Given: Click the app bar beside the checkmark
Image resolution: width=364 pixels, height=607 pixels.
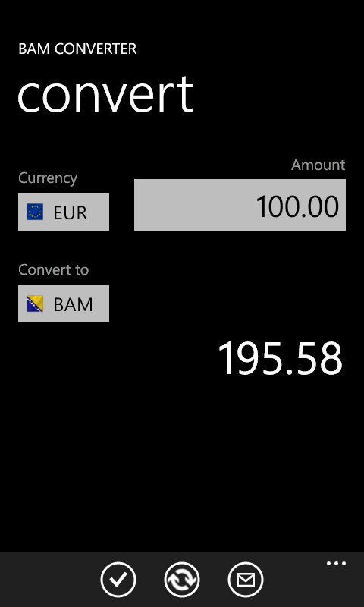Looking at the screenshot, I should pos(50,580).
